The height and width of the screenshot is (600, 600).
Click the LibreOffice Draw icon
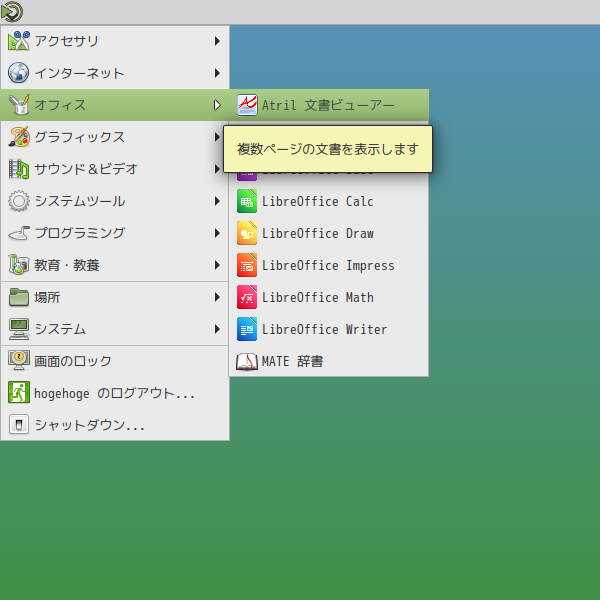(247, 233)
